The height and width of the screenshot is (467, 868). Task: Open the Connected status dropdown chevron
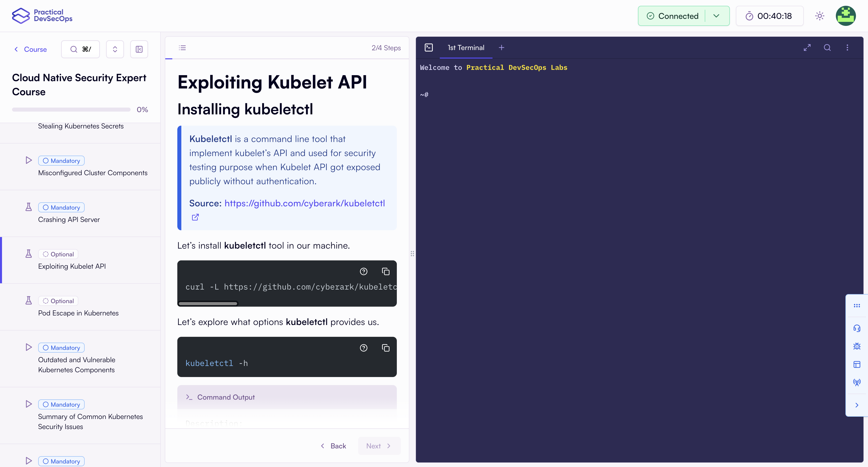point(716,16)
